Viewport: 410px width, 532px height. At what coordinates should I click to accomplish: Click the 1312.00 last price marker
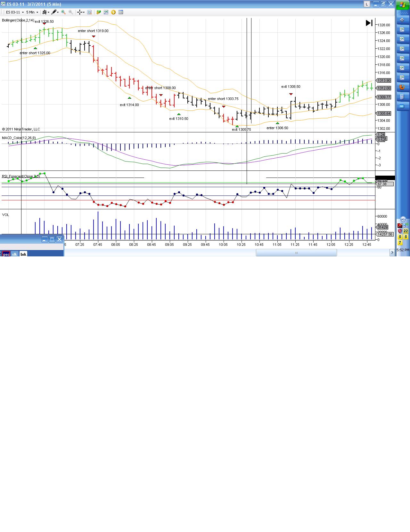[x=383, y=88]
